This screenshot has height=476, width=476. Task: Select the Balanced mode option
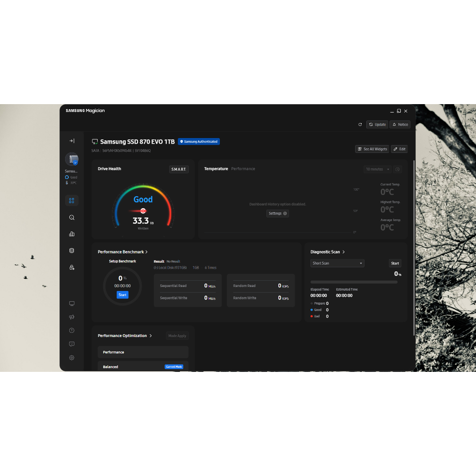pos(143,366)
